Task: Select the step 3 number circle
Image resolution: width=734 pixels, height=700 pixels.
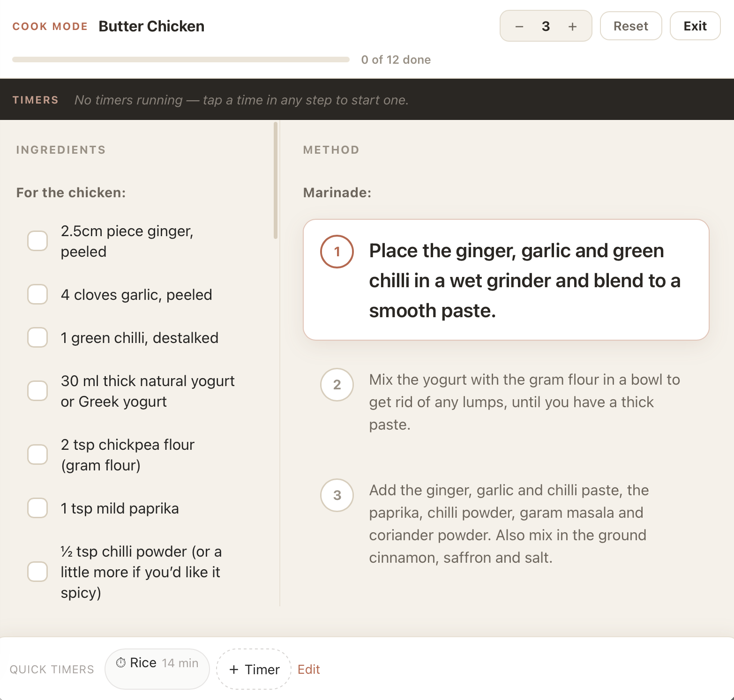Action: pos(337,495)
